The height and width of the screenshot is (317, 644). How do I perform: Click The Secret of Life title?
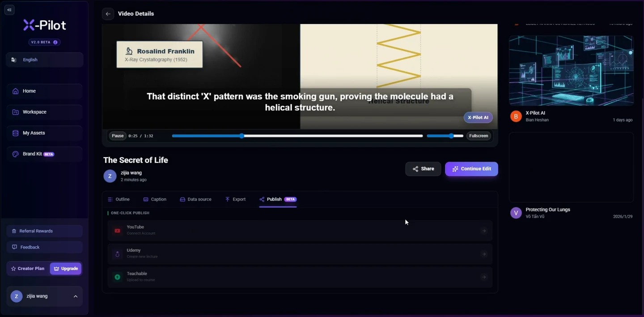(x=136, y=160)
